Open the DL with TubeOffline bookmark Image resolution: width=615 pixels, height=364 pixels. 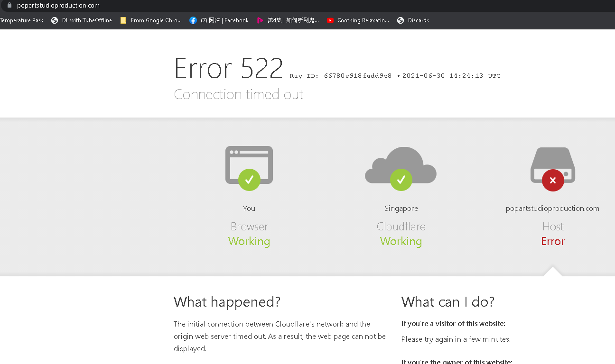point(82,20)
